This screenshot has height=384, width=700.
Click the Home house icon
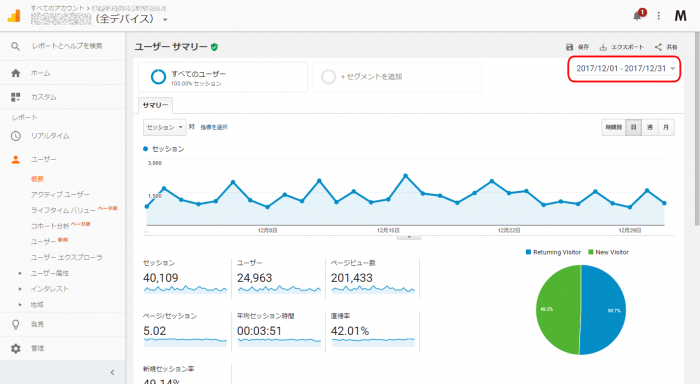click(16, 73)
